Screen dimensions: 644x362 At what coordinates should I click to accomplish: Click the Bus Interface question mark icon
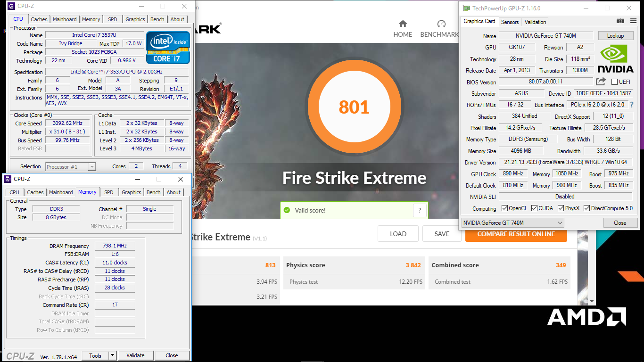(x=632, y=105)
